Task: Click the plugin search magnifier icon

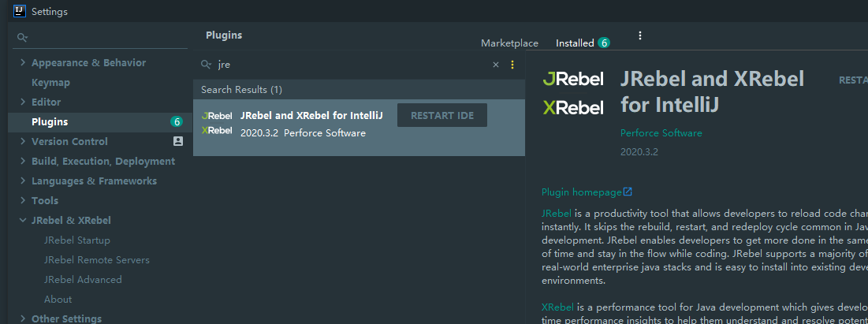Action: click(x=206, y=65)
